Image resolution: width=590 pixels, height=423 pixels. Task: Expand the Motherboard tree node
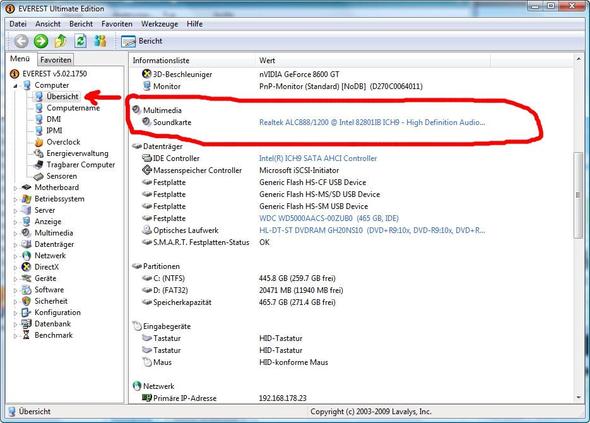click(15, 188)
